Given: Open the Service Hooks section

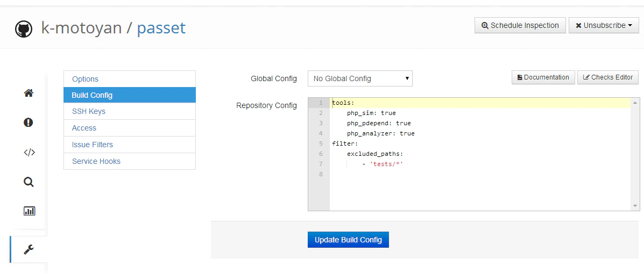Looking at the screenshot, I should 129,161.
